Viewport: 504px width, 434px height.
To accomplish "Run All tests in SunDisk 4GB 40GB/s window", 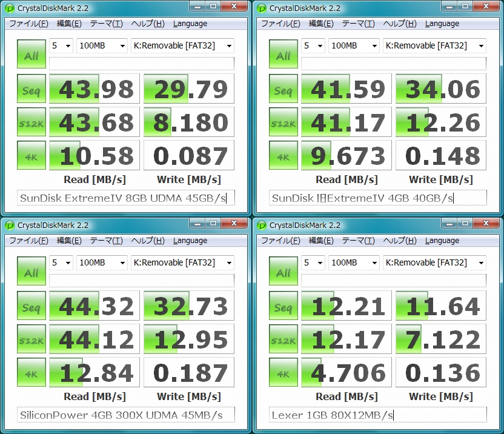I will [283, 54].
